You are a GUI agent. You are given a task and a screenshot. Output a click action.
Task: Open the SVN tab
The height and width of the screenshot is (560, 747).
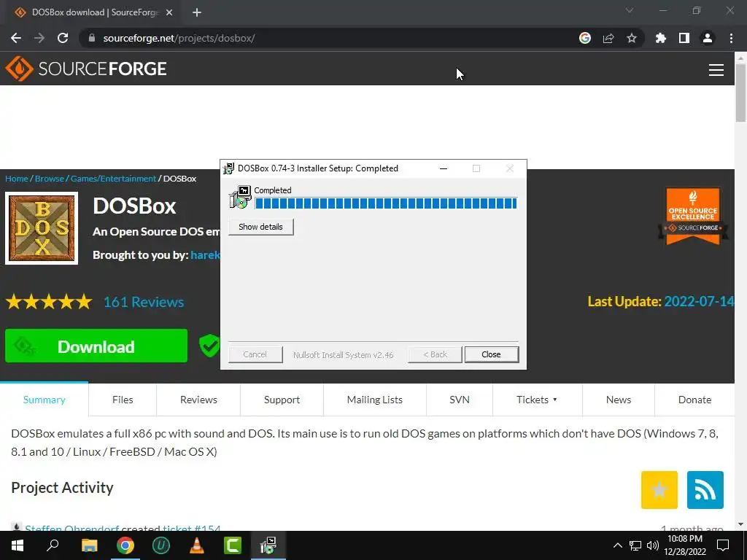point(460,400)
